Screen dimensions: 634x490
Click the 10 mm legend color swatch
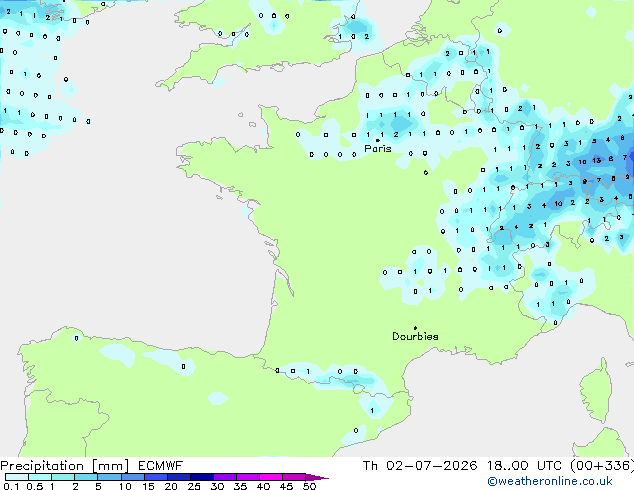pos(133,477)
